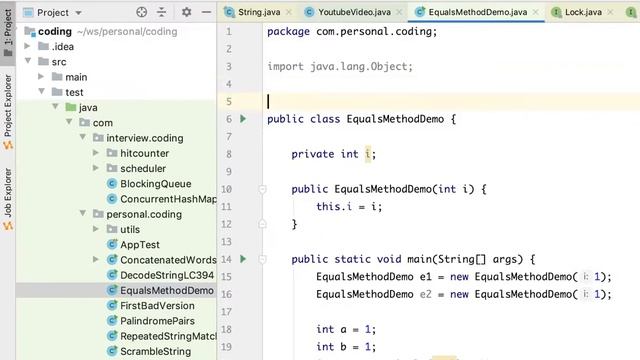Collapse interview.coding package arrow
This screenshot has width=640, height=360.
83,138
